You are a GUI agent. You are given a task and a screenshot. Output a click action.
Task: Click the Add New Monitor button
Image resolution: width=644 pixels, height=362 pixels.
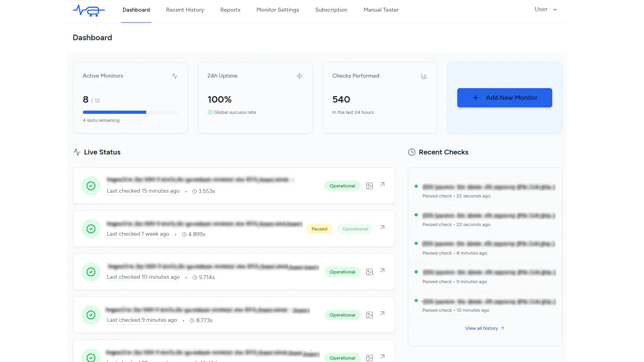click(505, 98)
